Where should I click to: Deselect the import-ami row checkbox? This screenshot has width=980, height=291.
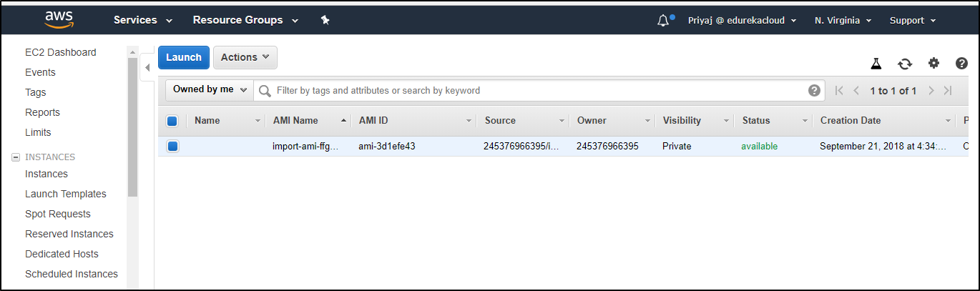[172, 147]
